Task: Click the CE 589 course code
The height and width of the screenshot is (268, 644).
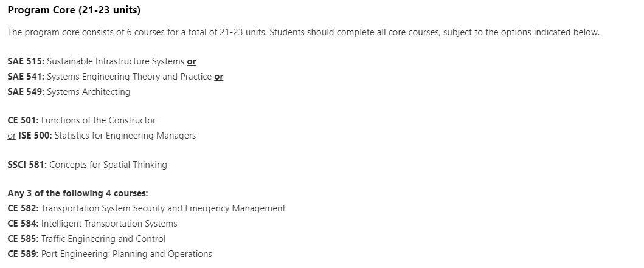Action: (x=23, y=254)
